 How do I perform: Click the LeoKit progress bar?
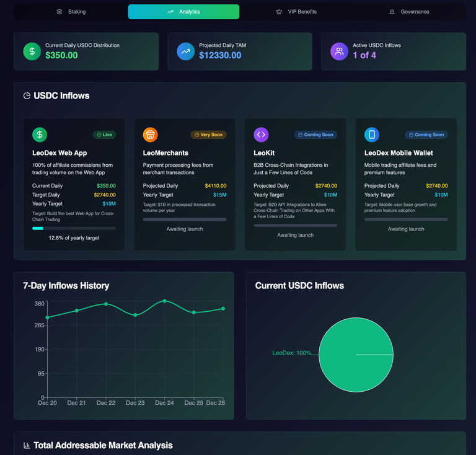coord(296,226)
